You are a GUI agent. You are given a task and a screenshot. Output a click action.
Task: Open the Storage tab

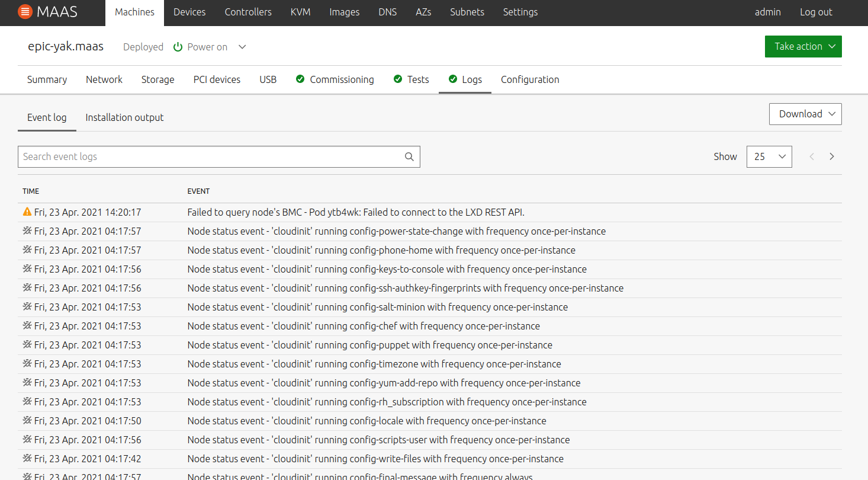tap(157, 79)
